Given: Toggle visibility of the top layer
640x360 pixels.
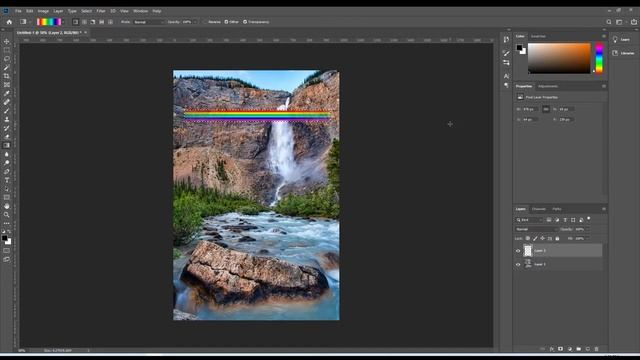Looking at the screenshot, I should [x=518, y=251].
